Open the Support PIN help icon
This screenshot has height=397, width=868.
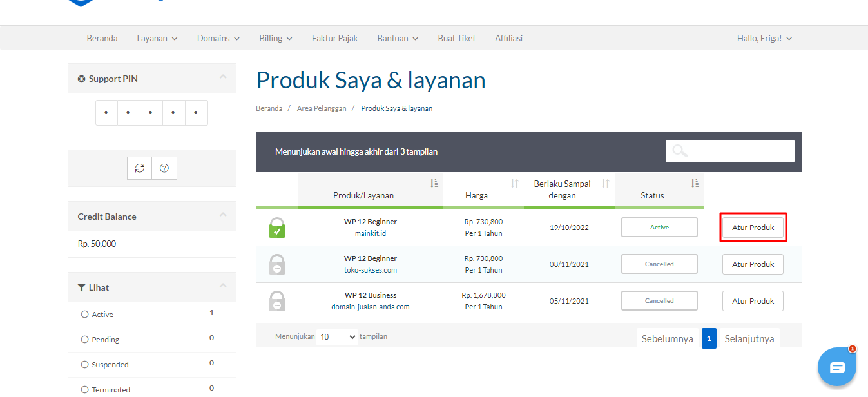coord(164,168)
